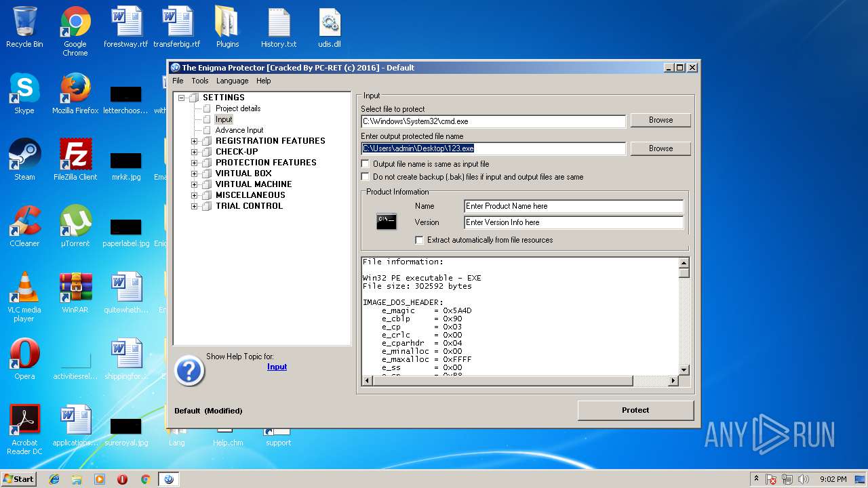Select Advance Input in settings tree
Viewport: 868px width, 488px height.
pyautogui.click(x=239, y=130)
